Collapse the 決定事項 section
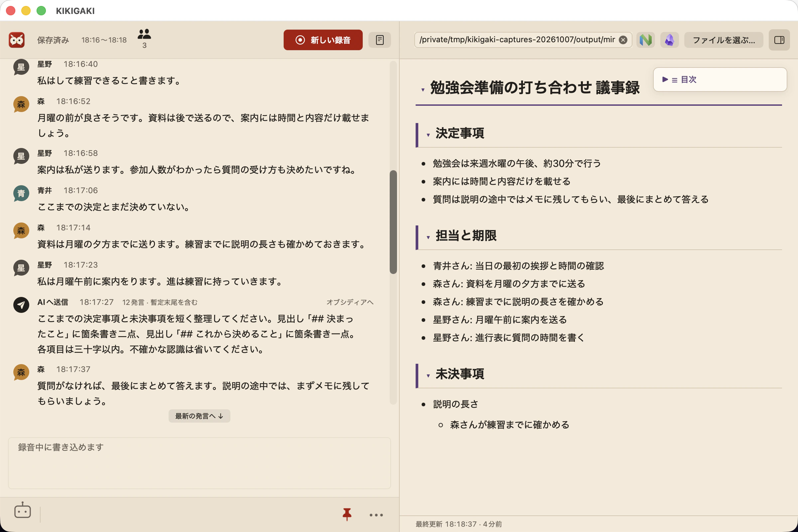The height and width of the screenshot is (532, 798). pyautogui.click(x=428, y=135)
